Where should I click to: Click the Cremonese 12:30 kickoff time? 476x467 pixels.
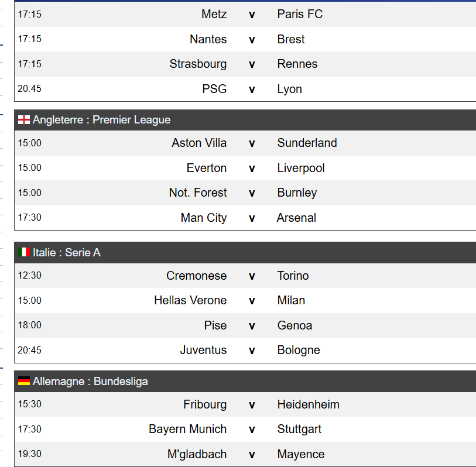pyautogui.click(x=30, y=276)
